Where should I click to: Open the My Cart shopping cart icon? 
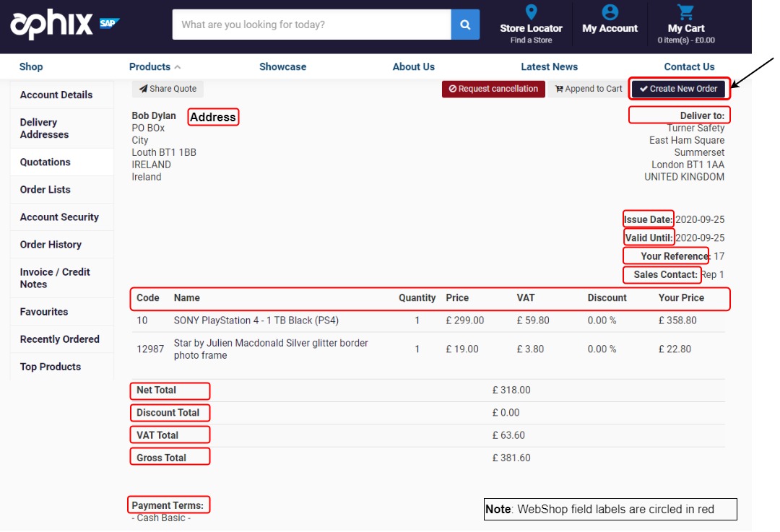pyautogui.click(x=685, y=12)
